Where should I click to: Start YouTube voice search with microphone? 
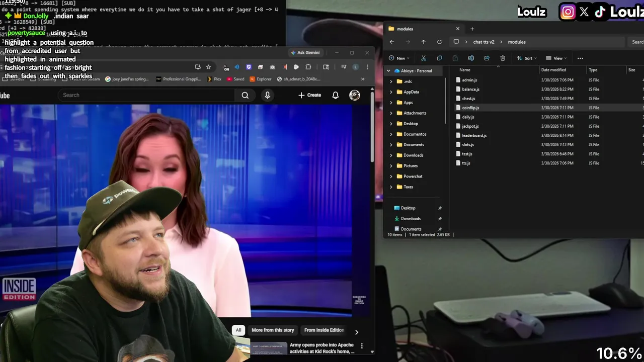click(x=268, y=95)
